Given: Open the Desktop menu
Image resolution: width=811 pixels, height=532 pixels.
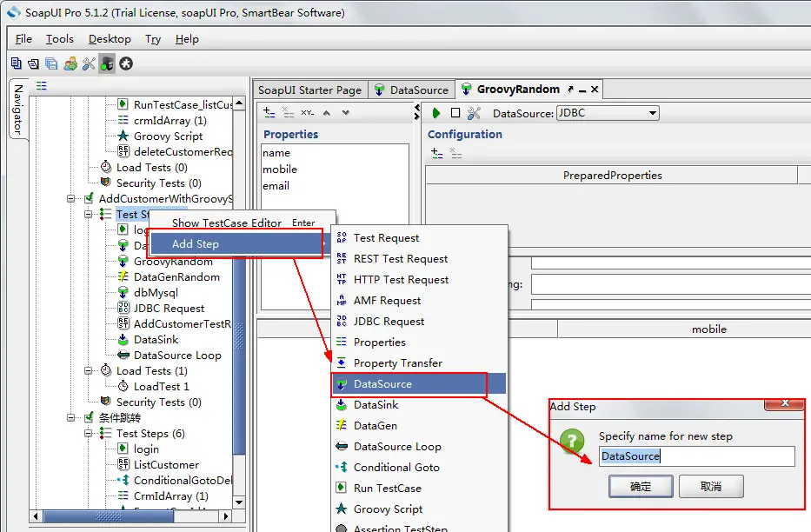Looking at the screenshot, I should pos(110,39).
